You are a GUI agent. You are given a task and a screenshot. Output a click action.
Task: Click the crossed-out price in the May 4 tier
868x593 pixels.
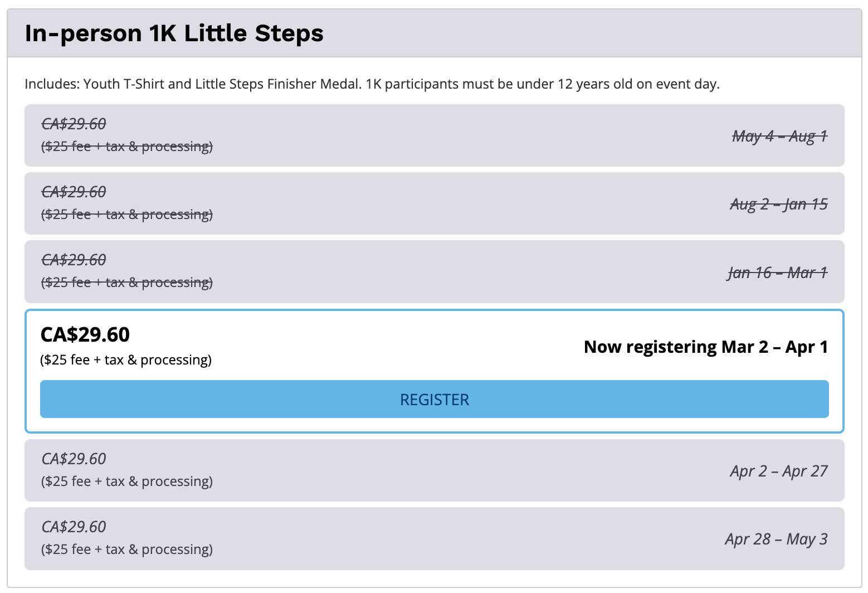click(74, 124)
